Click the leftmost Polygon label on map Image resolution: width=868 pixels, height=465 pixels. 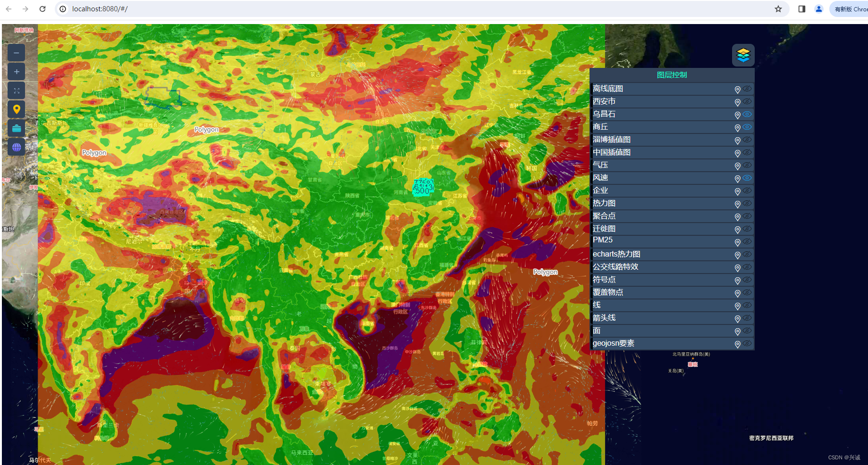94,153
